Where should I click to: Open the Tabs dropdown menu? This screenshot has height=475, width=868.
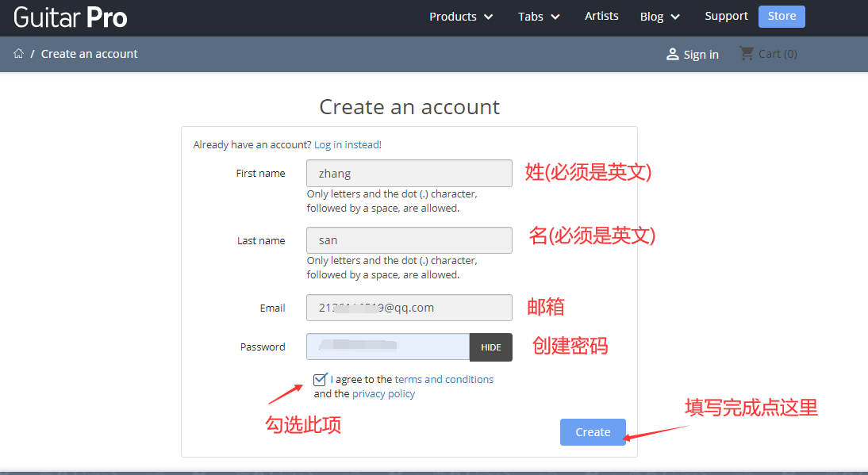pos(539,17)
